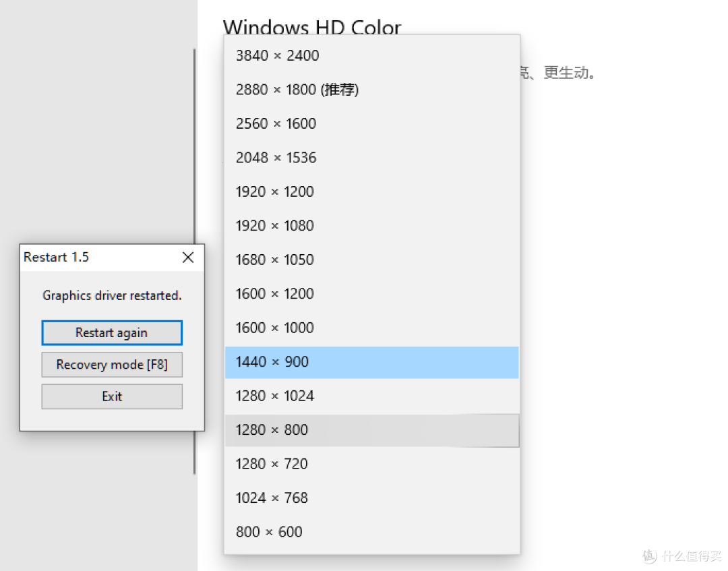This screenshot has height=571, width=728.
Task: Choose 1920 × 1200 resolution
Action: pyautogui.click(x=371, y=191)
